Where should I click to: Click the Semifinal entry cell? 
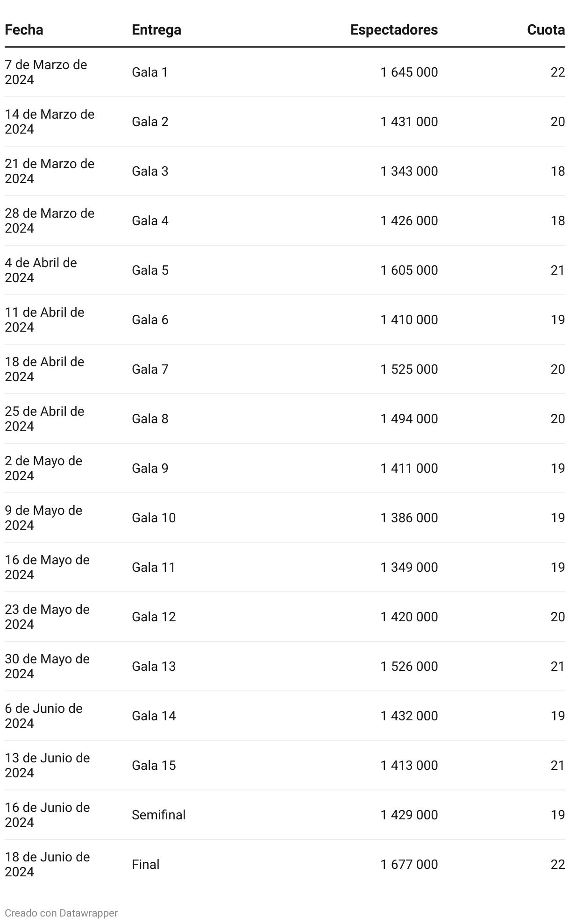pos(158,815)
